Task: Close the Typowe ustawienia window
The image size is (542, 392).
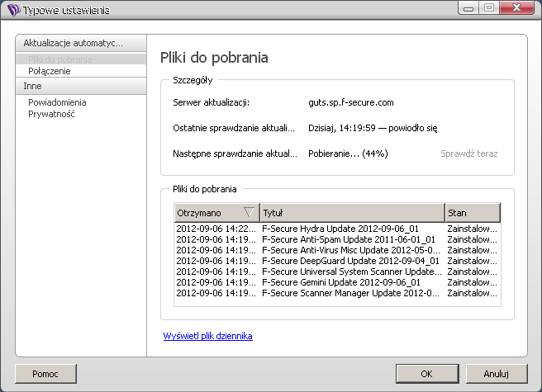Action: coord(516,7)
